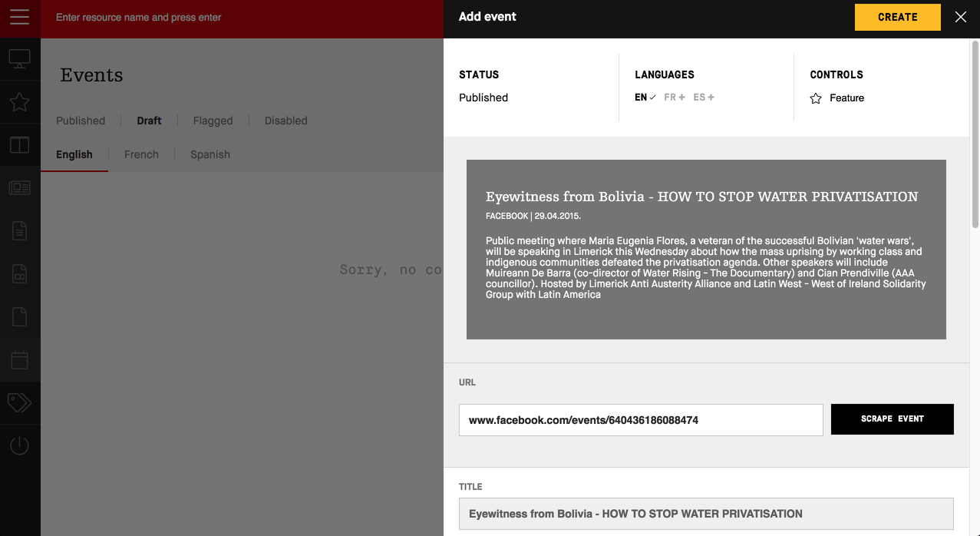This screenshot has height=536, width=980.
Task: Click the FACEBOOK | 29.04.2015. source line
Action: [533, 217]
